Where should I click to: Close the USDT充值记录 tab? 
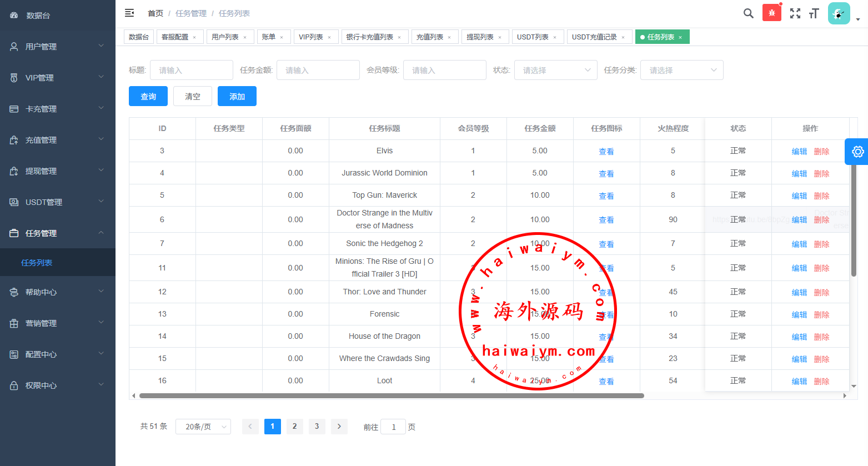pyautogui.click(x=623, y=37)
